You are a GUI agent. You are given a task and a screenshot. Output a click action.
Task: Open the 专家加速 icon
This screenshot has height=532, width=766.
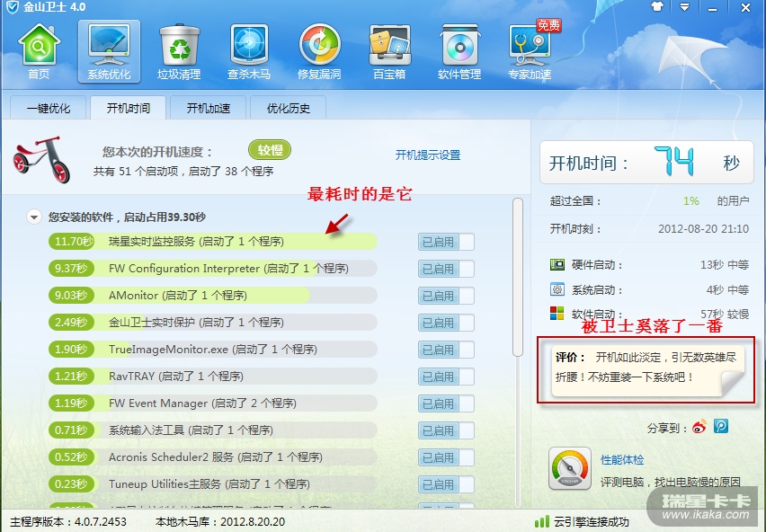530,51
